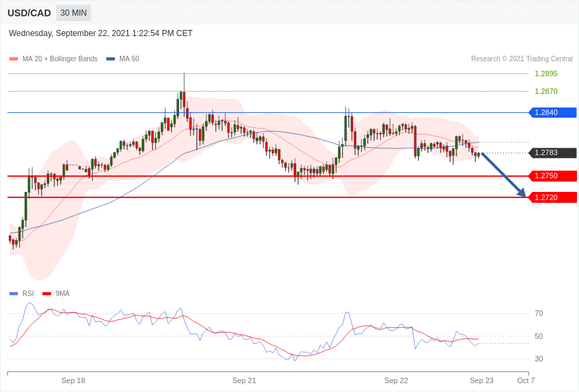
Task: Click the MA 20 + Bollinger Bands legend swatch
Action: coord(14,59)
